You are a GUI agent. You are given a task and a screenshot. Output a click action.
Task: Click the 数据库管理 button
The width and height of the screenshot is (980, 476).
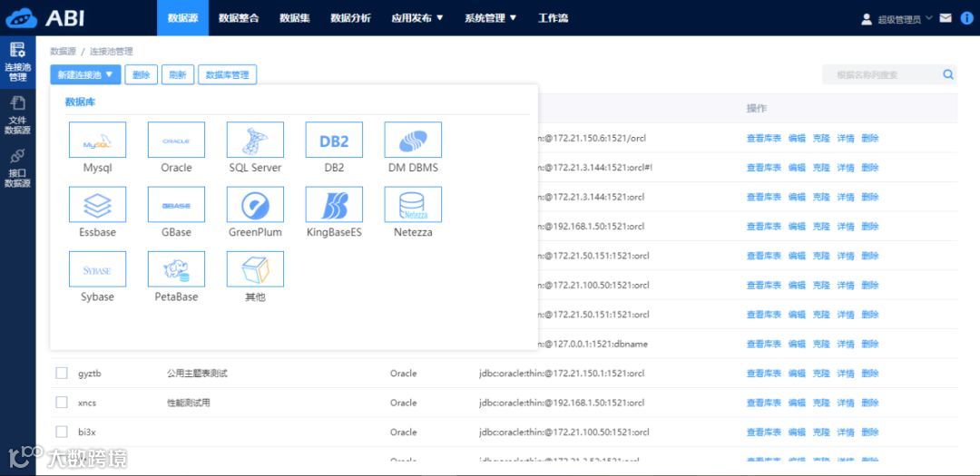click(x=228, y=74)
